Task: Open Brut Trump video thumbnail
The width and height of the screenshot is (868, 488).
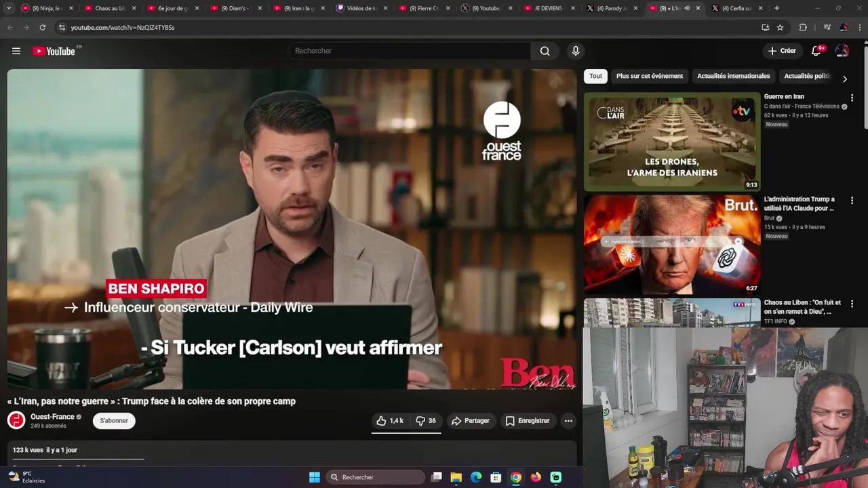Action: point(672,245)
